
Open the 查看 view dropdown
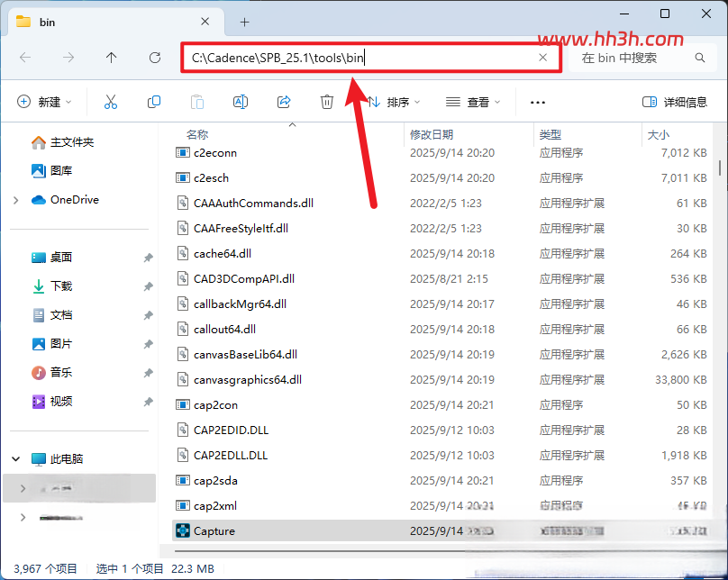pos(473,102)
